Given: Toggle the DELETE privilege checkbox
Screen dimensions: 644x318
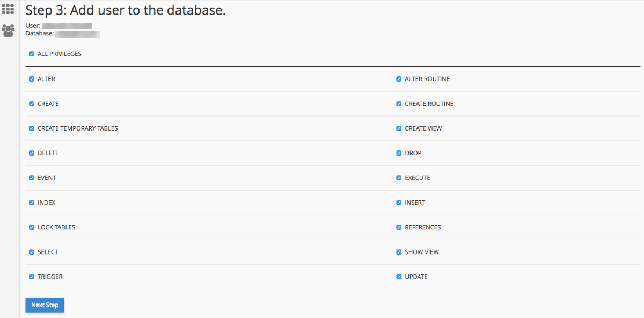Looking at the screenshot, I should [32, 153].
